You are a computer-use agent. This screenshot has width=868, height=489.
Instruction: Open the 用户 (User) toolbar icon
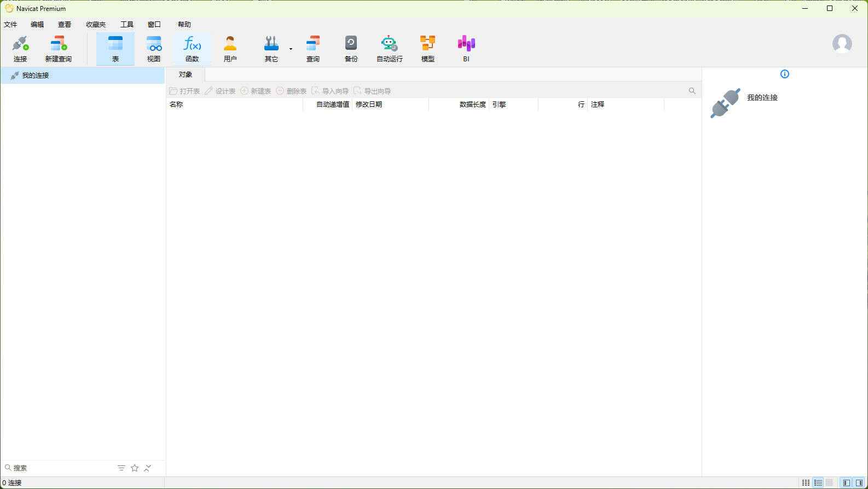(230, 49)
